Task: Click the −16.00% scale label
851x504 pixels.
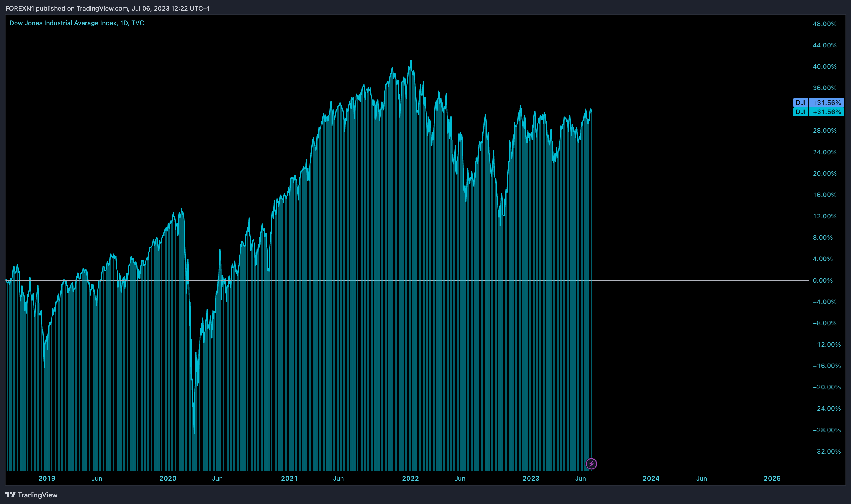Action: click(826, 366)
